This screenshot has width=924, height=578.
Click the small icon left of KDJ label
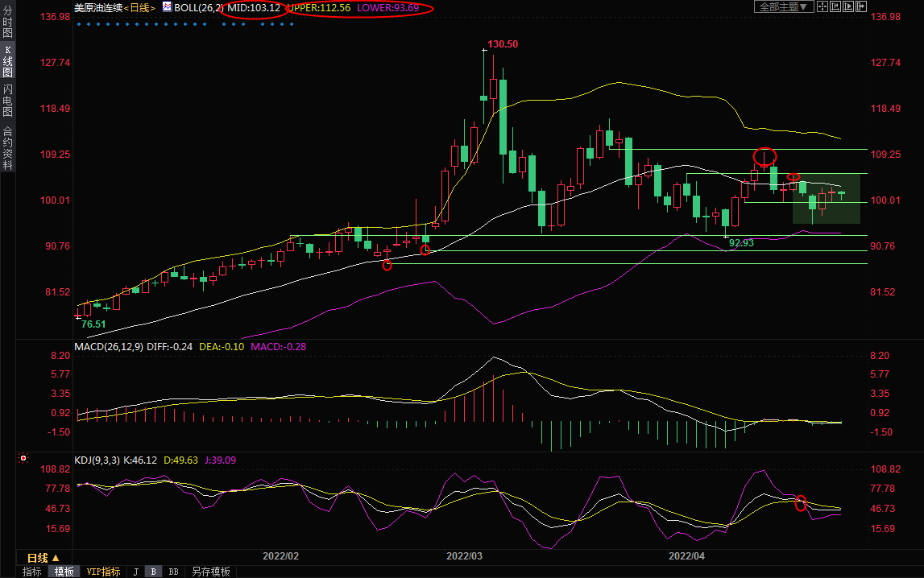pos(23,459)
